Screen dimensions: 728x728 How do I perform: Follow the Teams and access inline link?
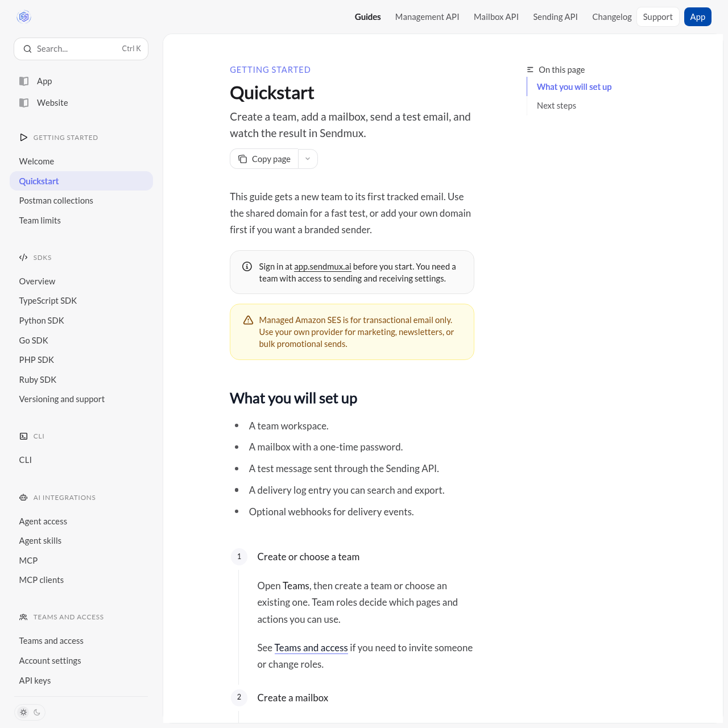point(311,648)
